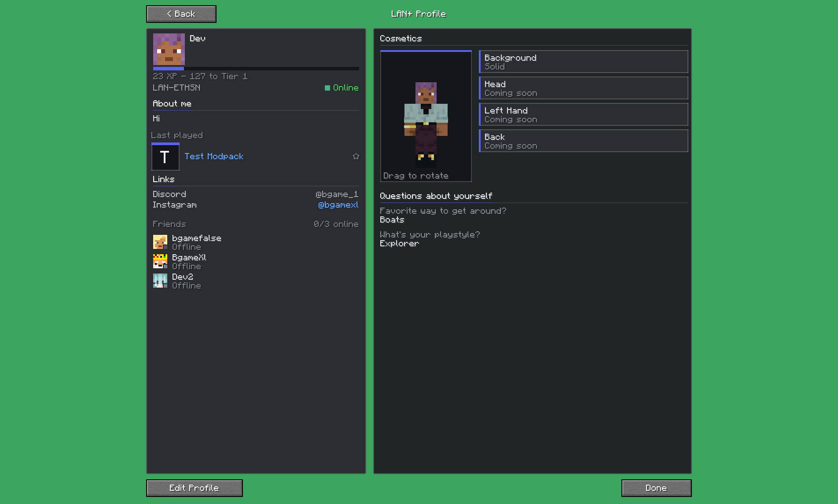Select friend name BgameXl
This screenshot has width=838, height=504.
(189, 258)
